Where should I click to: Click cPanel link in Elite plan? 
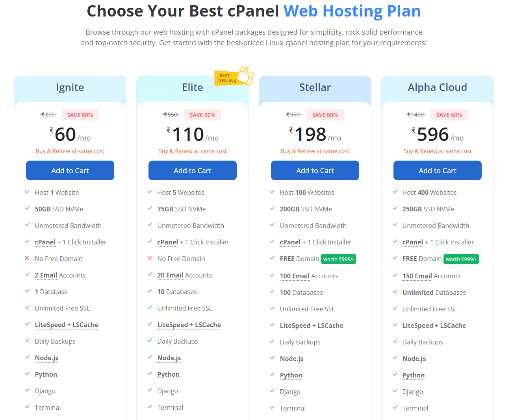(x=168, y=242)
